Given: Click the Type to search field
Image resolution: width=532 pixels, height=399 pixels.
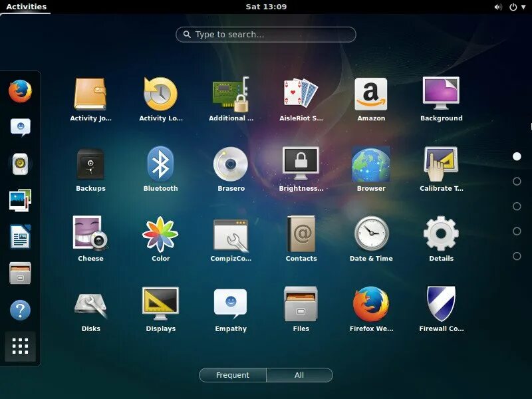Looking at the screenshot, I should [x=265, y=35].
